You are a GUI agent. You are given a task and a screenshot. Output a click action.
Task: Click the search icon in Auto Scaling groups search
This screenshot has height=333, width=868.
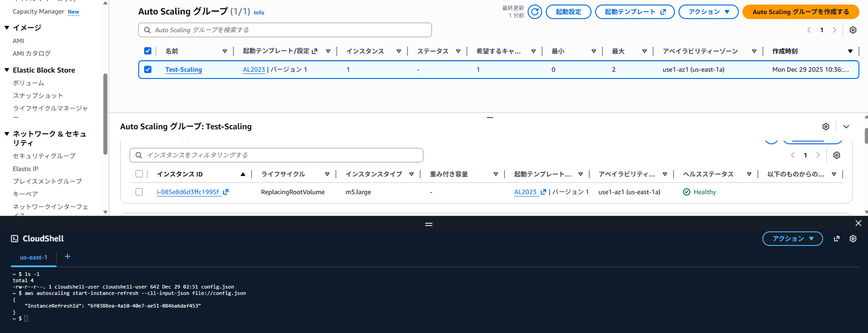(x=147, y=30)
